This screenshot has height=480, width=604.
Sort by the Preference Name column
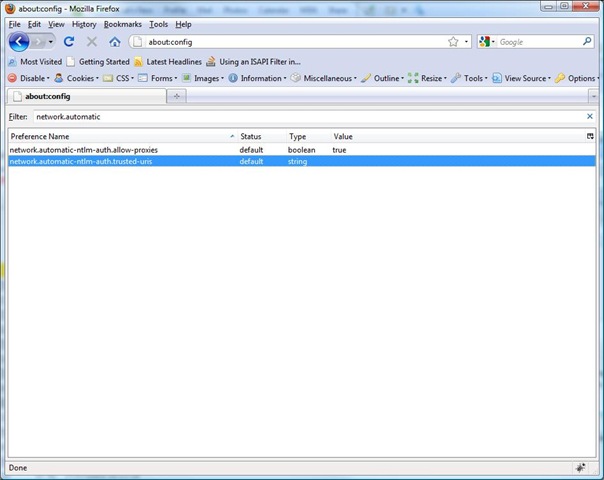[120, 136]
